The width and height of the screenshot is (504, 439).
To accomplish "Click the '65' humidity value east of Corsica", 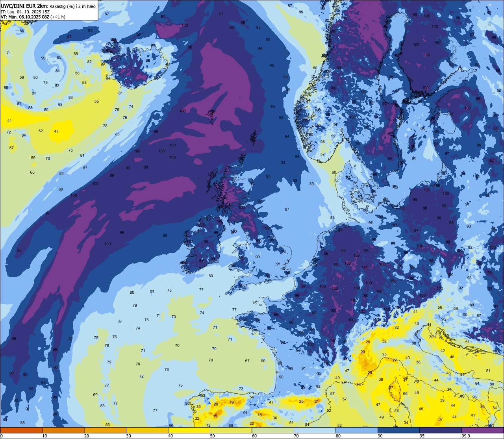I will [405, 394].
